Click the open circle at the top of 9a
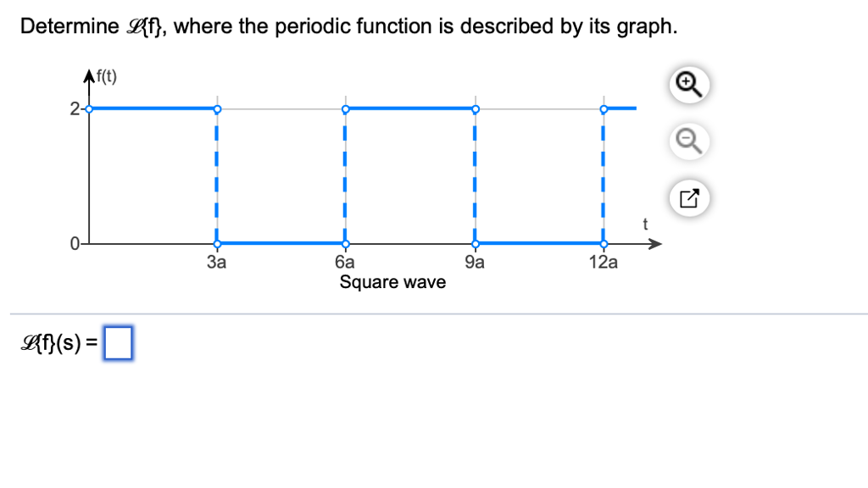The width and height of the screenshot is (868, 488). tap(475, 108)
